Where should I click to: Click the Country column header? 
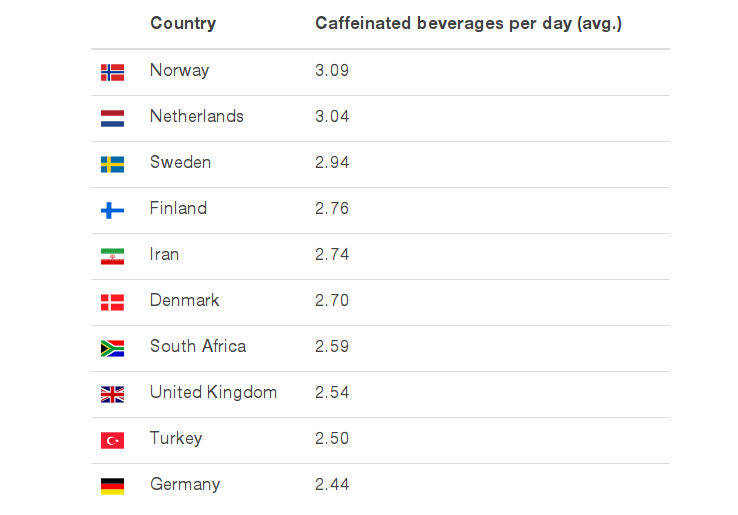183,23
